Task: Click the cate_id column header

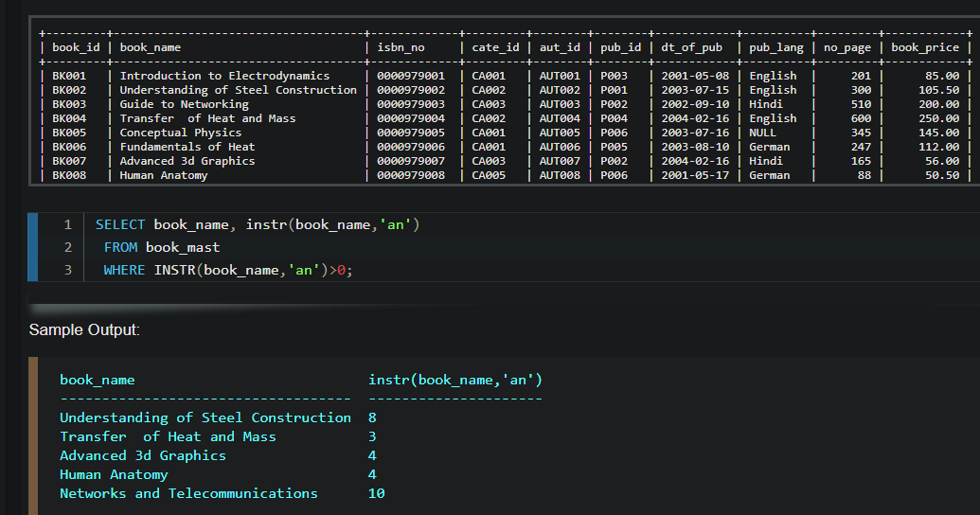Action: 495,47
